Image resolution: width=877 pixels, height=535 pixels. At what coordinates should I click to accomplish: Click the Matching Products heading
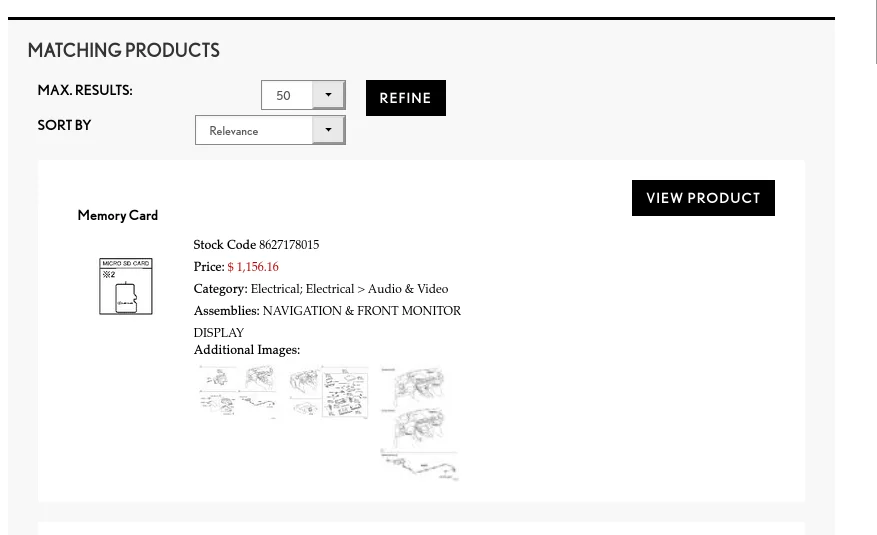click(124, 50)
